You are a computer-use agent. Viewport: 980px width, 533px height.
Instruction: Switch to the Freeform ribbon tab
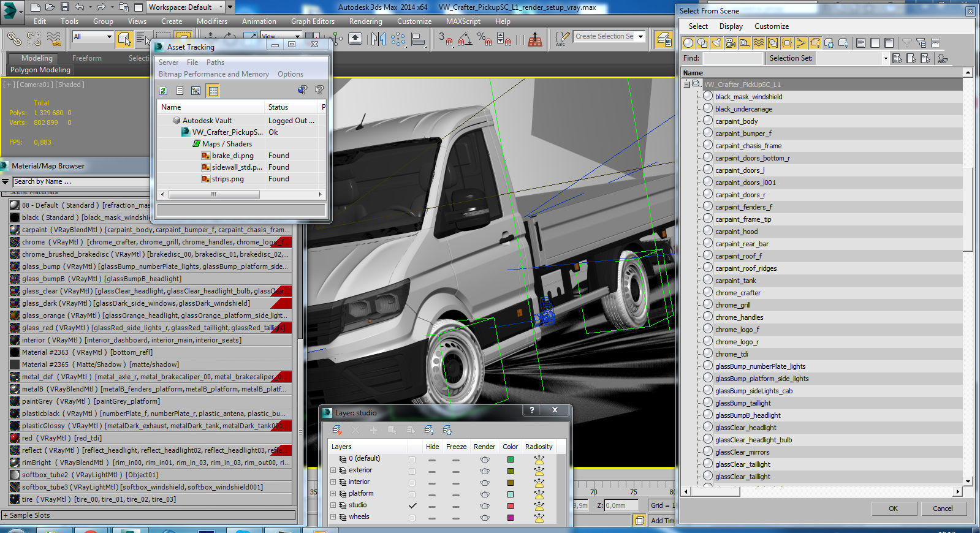point(87,58)
